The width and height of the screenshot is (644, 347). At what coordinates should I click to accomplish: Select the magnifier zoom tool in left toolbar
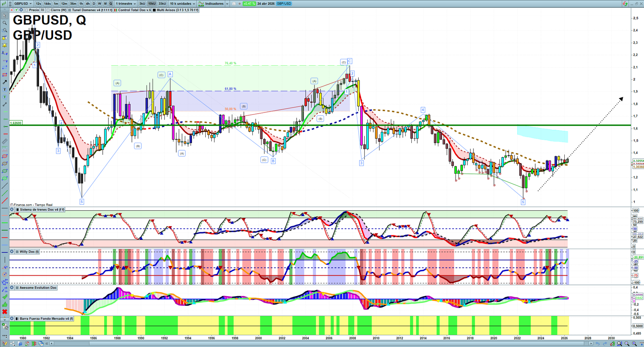(4, 23)
